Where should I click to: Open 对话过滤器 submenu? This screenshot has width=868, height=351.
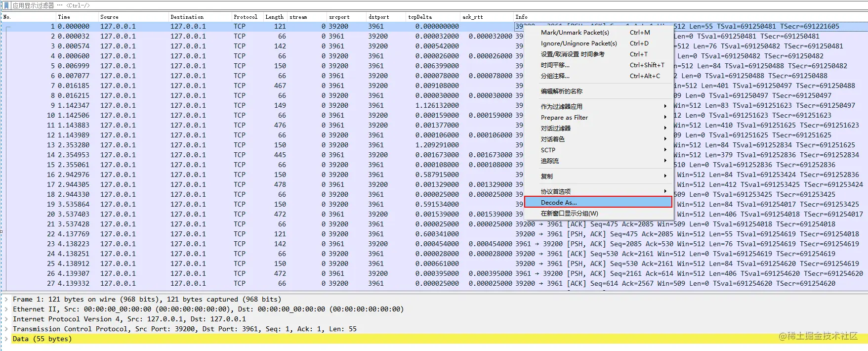(x=598, y=128)
